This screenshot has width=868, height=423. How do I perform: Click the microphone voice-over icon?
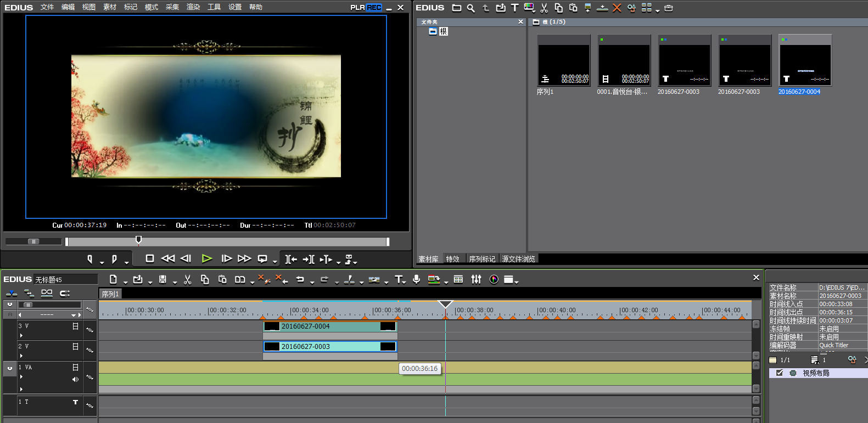(417, 280)
